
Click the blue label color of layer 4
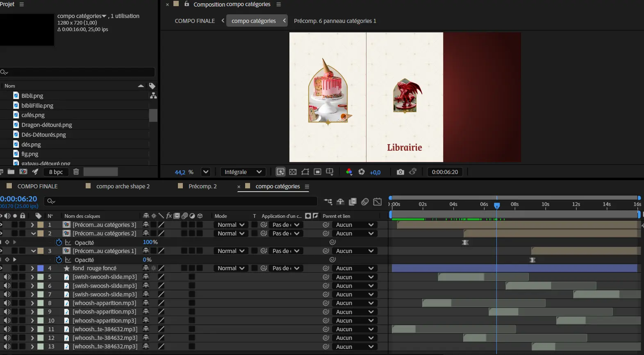(41, 269)
